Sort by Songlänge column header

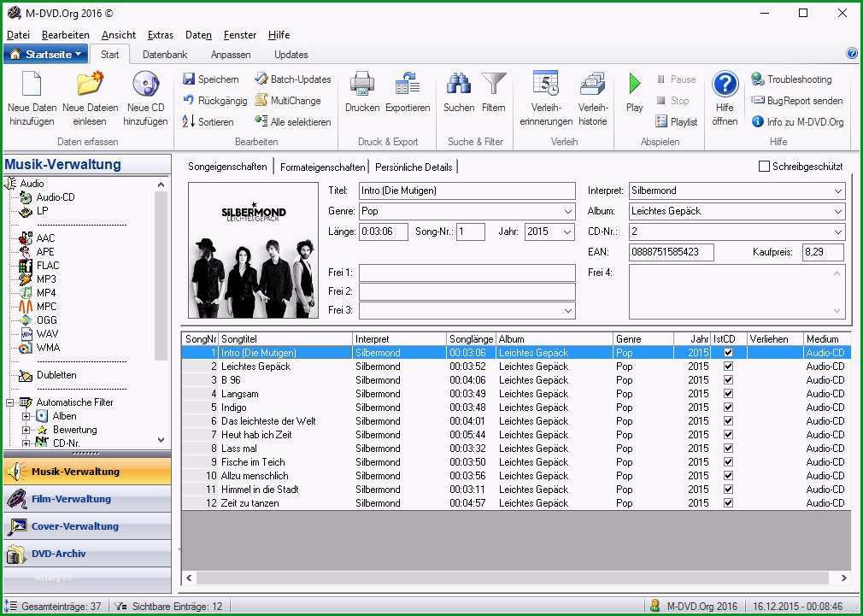pyautogui.click(x=471, y=339)
